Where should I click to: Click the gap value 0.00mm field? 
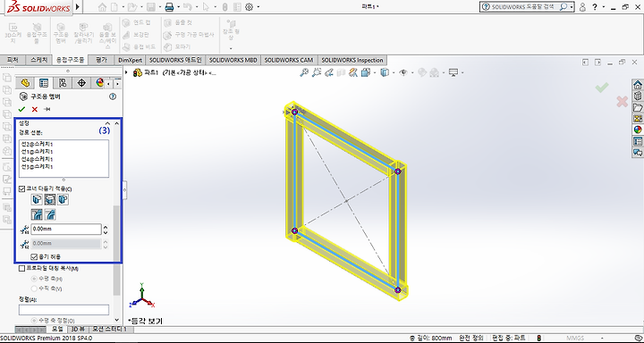coord(65,229)
